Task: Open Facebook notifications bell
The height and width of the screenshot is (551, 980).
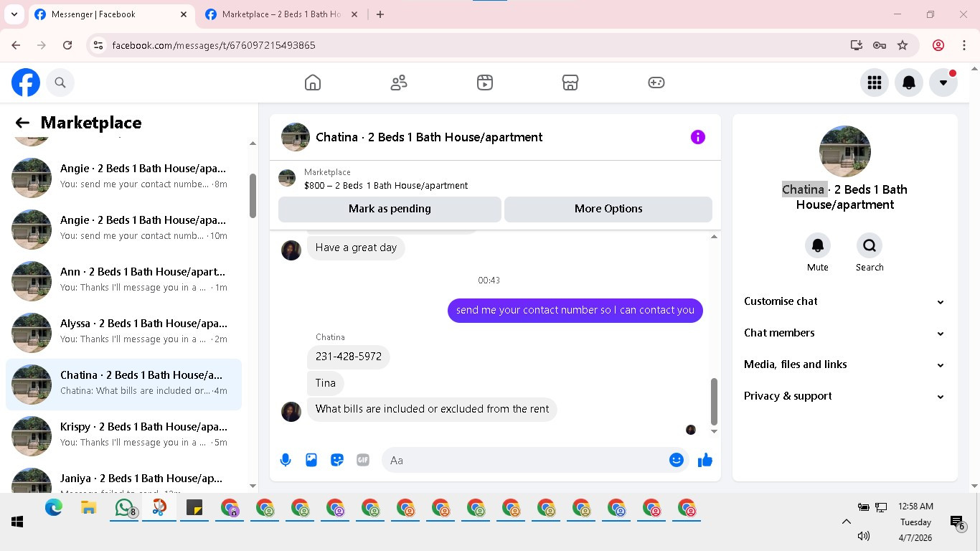Action: point(909,83)
